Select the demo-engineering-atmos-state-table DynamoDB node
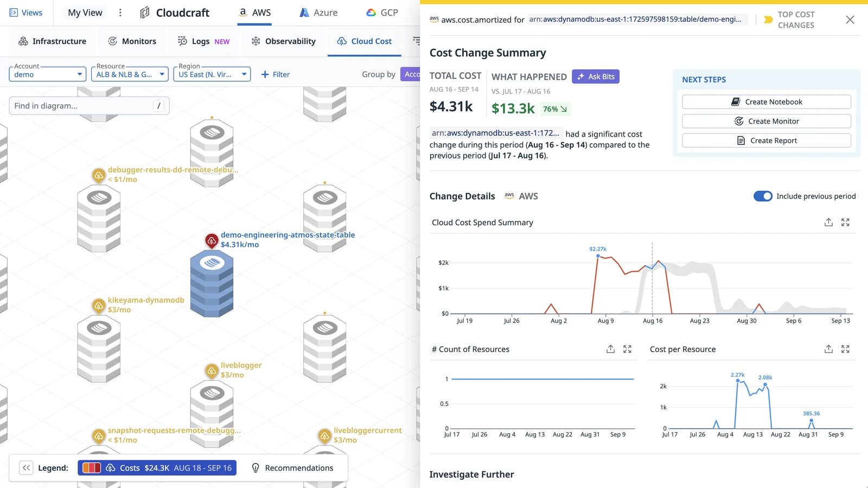Screen dimensions: 868x488 click(x=212, y=284)
